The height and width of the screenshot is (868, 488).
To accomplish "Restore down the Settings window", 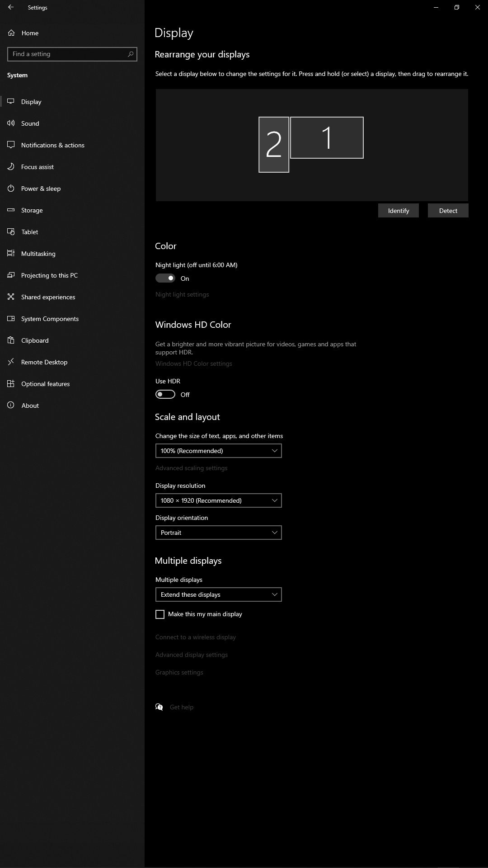I will pos(457,7).
